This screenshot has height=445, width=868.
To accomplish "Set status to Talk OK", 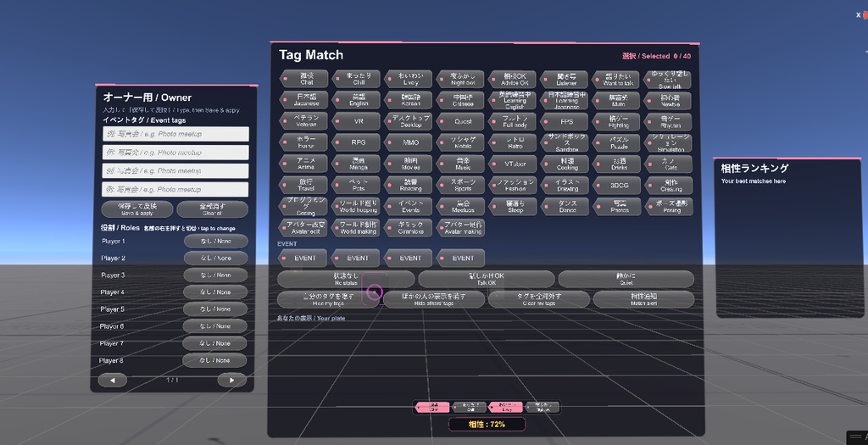I will tap(487, 279).
